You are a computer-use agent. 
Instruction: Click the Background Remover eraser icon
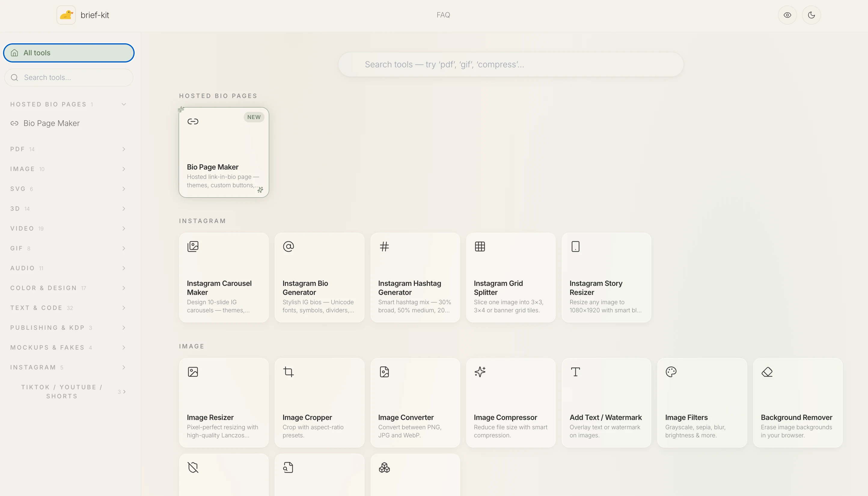pyautogui.click(x=767, y=372)
